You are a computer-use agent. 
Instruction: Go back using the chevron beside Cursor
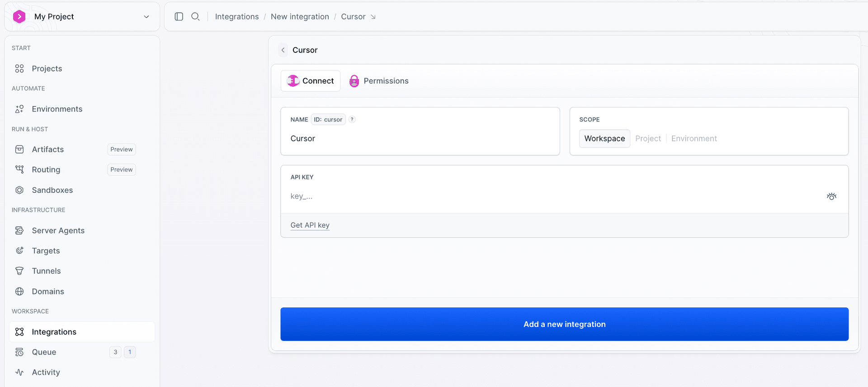pos(283,50)
